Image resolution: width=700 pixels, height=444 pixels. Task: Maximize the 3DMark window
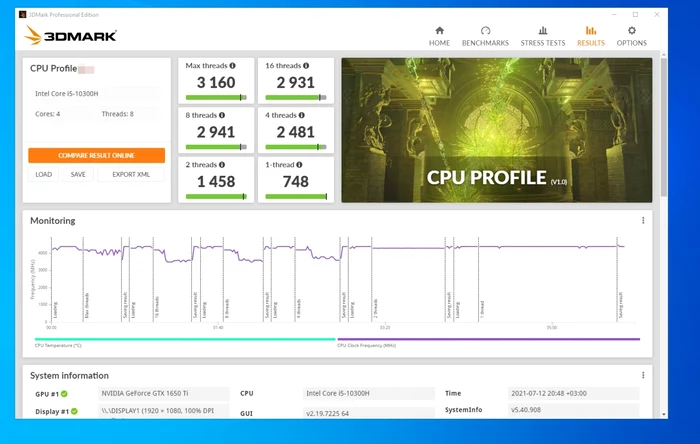pos(635,14)
